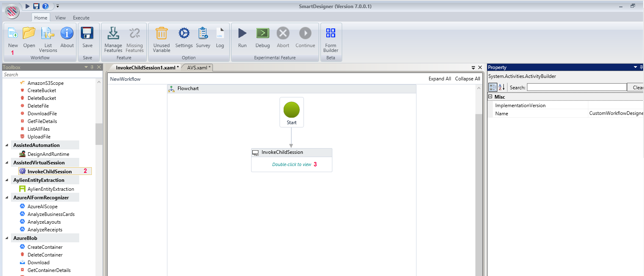Toggle alphabetical sort in Property panel
644x276 pixels.
tap(502, 87)
